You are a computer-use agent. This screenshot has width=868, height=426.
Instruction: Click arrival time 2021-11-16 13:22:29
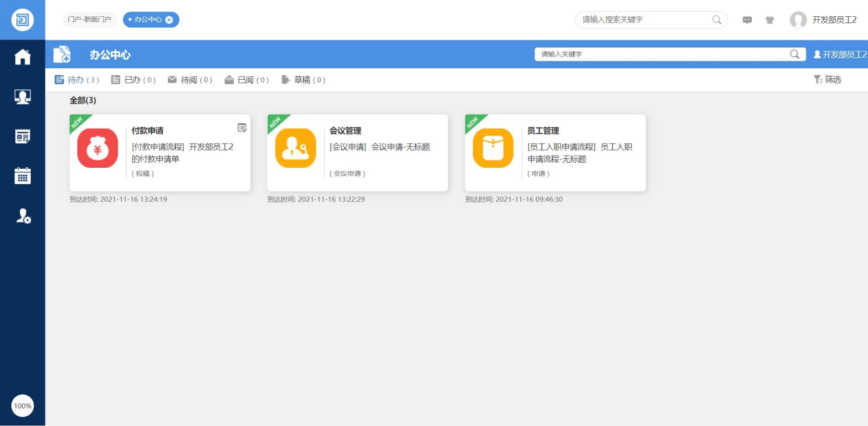[x=316, y=199]
